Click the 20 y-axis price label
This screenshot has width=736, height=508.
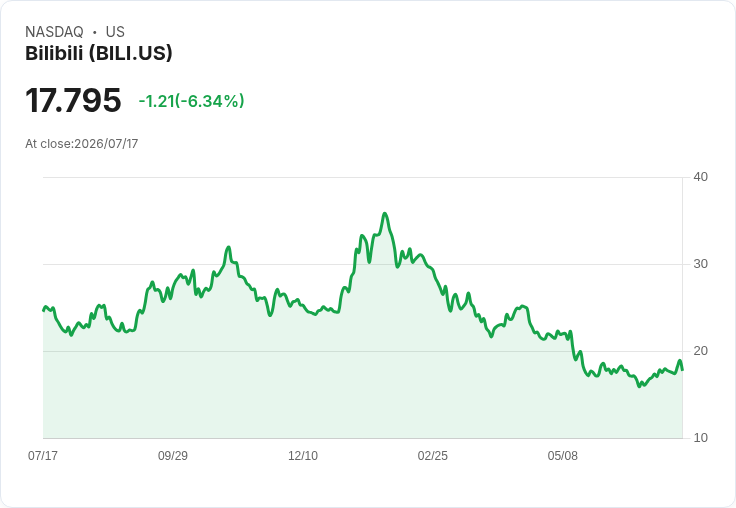(x=700, y=351)
